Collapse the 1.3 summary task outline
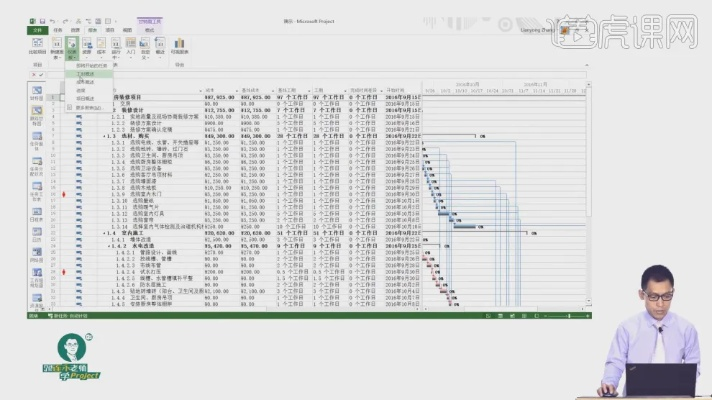The width and height of the screenshot is (712, 400). coord(103,134)
